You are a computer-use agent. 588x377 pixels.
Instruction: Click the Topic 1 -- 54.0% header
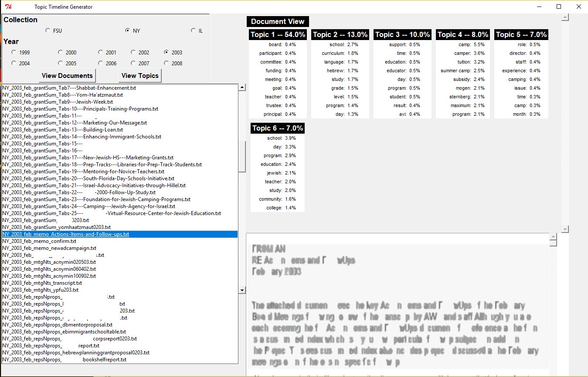(278, 34)
